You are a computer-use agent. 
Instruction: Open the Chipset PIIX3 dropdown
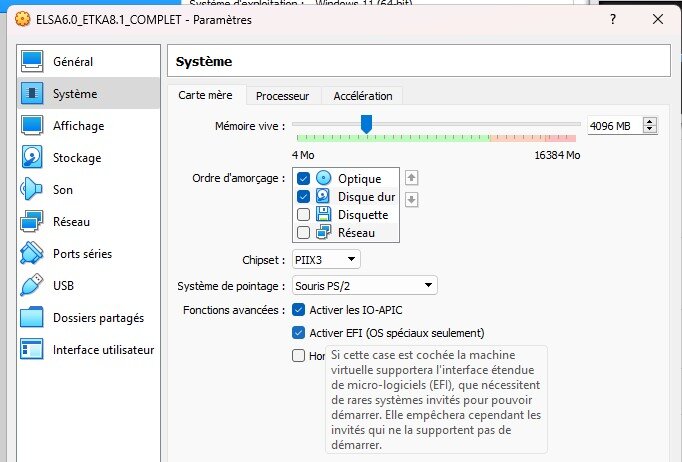click(326, 260)
